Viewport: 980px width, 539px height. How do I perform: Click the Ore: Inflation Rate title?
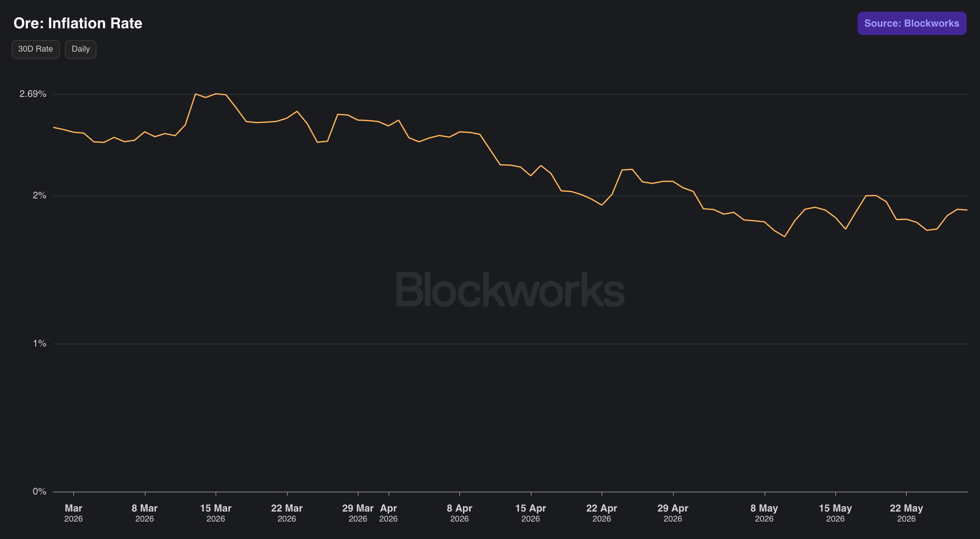[78, 23]
